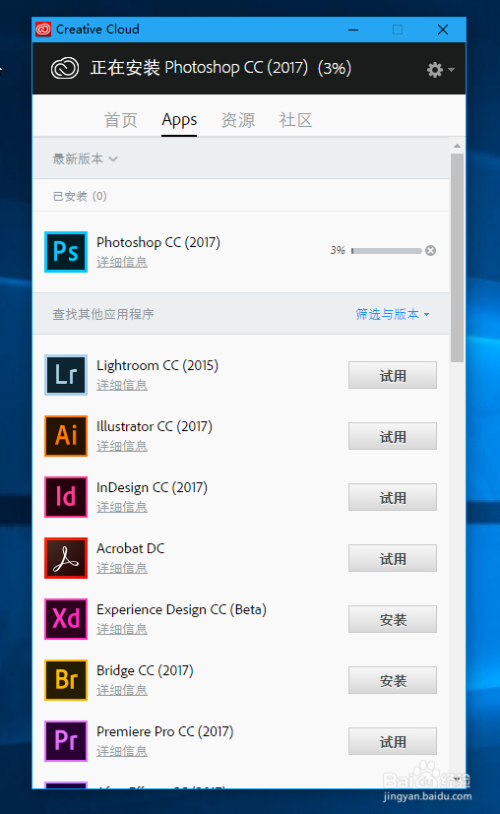Open 详细信息 link under Acrobat DC
The height and width of the screenshot is (814, 500).
[x=122, y=568]
